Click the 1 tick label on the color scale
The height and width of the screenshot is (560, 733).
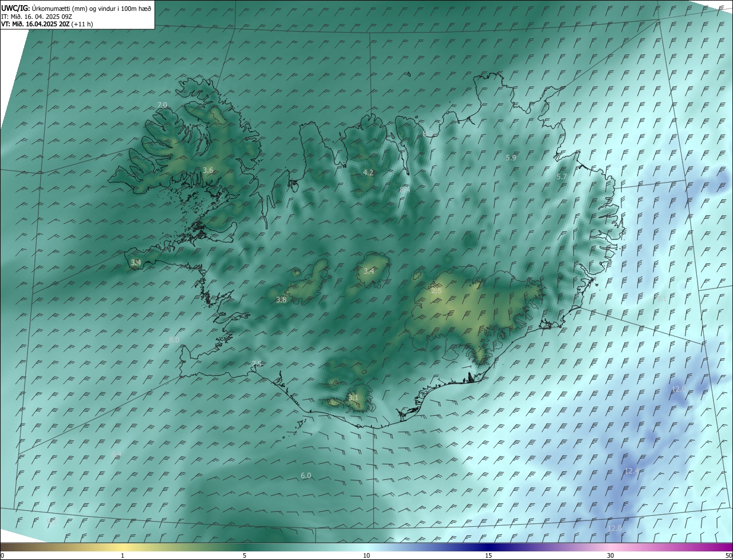coord(123,555)
